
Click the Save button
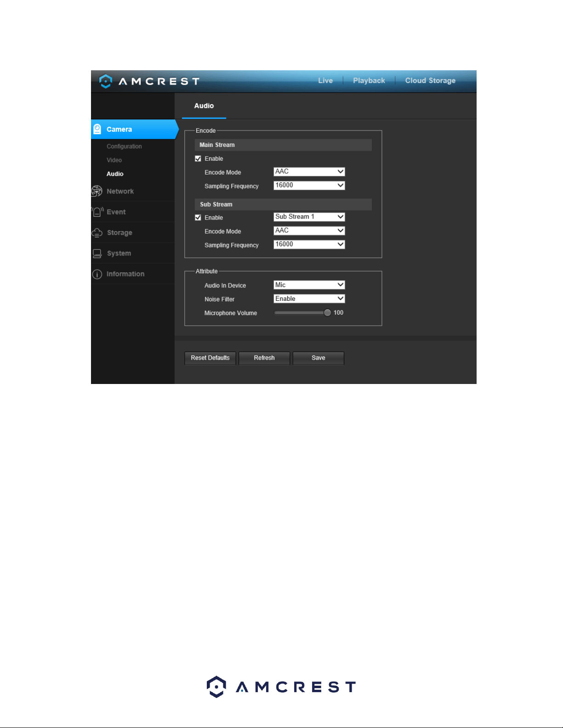(318, 358)
